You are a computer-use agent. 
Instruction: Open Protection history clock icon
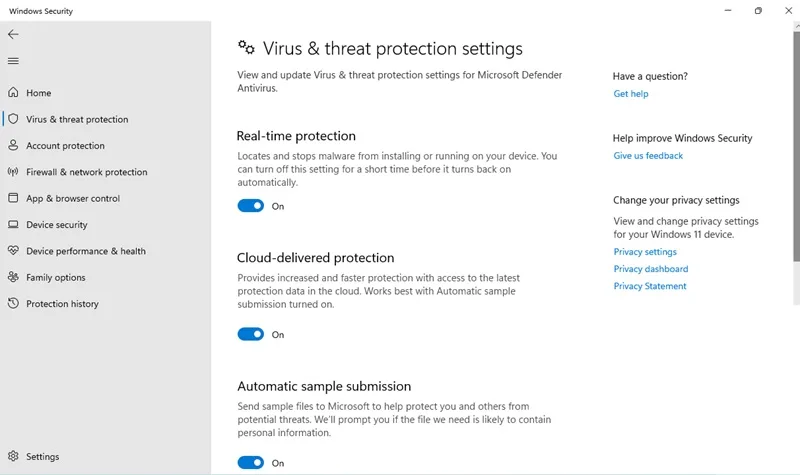pyautogui.click(x=13, y=303)
